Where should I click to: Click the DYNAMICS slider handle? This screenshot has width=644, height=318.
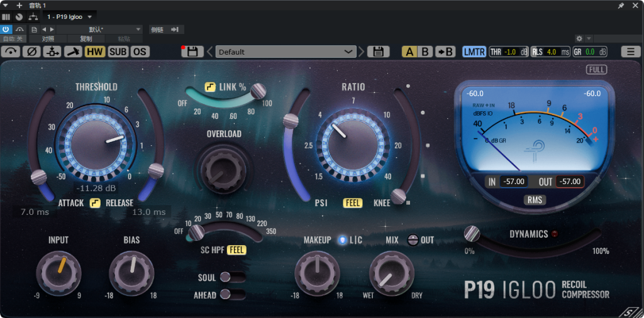pos(472,234)
